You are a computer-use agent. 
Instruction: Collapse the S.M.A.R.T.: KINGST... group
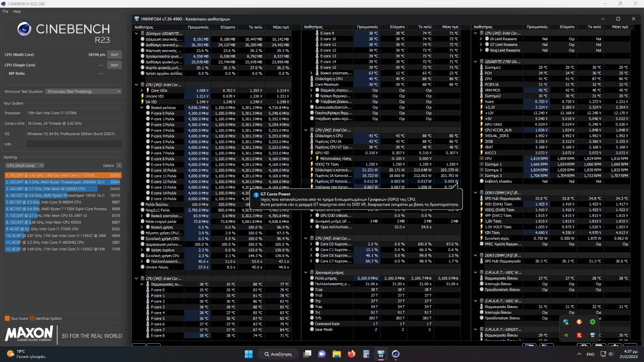(475, 329)
